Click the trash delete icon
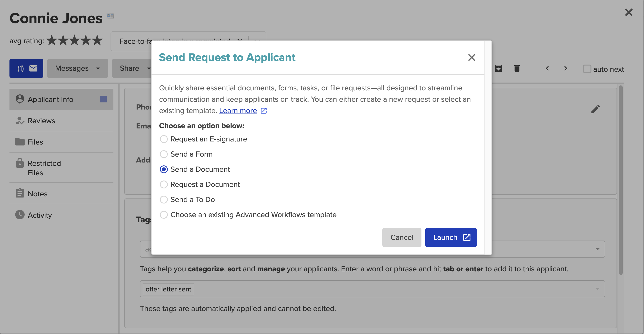Image resolution: width=644 pixels, height=334 pixels. point(517,68)
